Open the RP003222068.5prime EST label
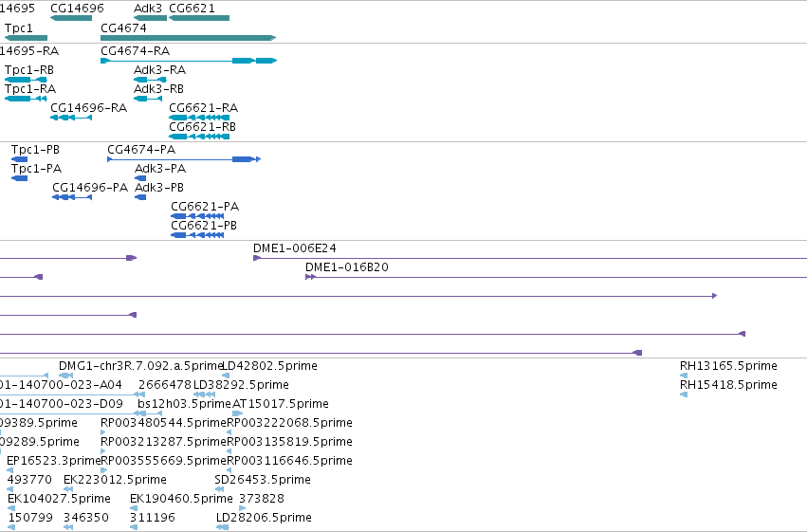The image size is (807, 532). (x=290, y=423)
